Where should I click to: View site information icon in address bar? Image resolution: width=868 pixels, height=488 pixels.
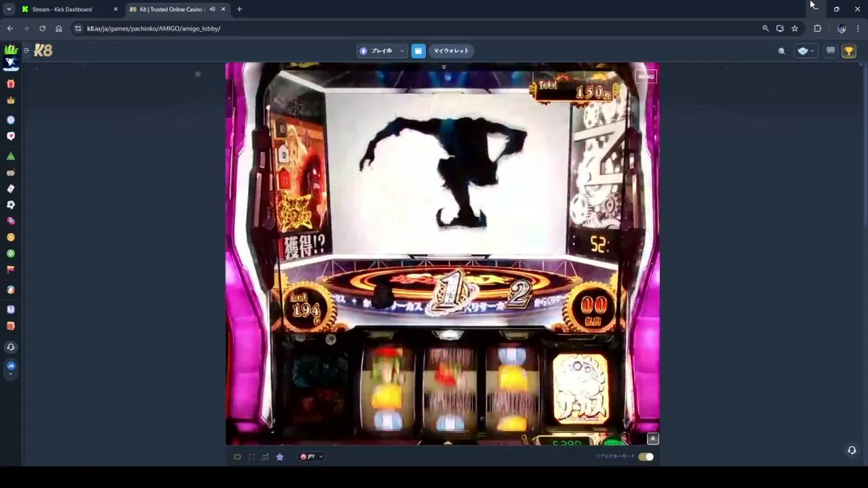(x=78, y=28)
